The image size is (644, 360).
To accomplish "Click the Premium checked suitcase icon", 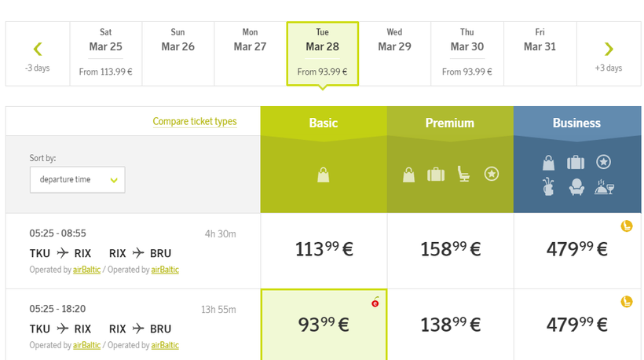I will click(436, 174).
